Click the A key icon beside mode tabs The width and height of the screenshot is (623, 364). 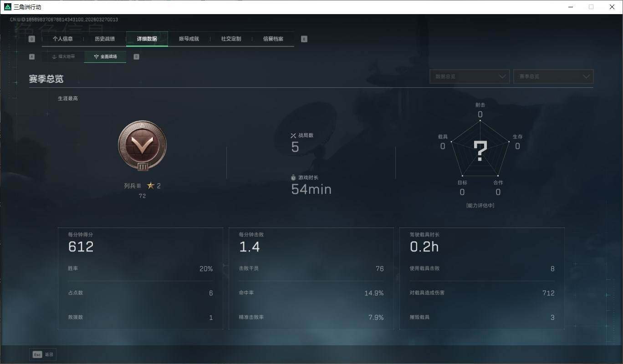pos(32,57)
